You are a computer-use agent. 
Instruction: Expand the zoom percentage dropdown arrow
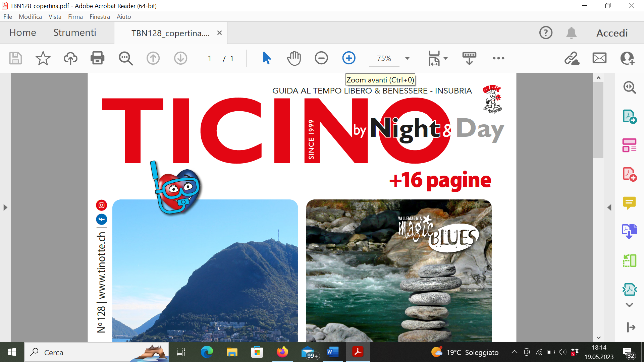407,59
